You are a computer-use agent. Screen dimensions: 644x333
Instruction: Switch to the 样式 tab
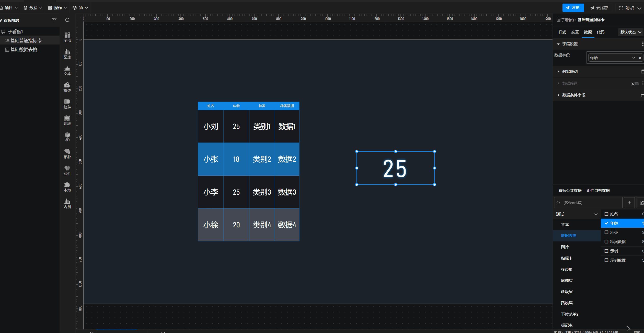562,32
